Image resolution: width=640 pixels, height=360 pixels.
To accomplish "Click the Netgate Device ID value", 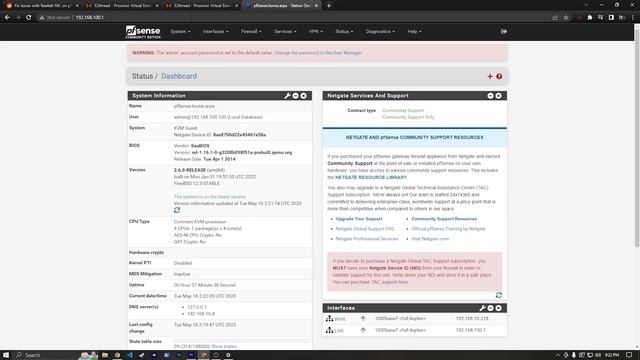I will 239,135.
